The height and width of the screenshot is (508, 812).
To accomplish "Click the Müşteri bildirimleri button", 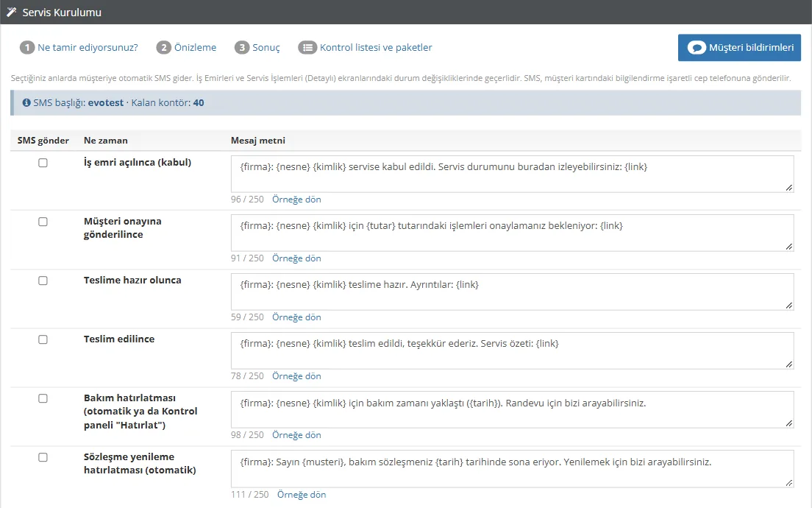I will [739, 48].
